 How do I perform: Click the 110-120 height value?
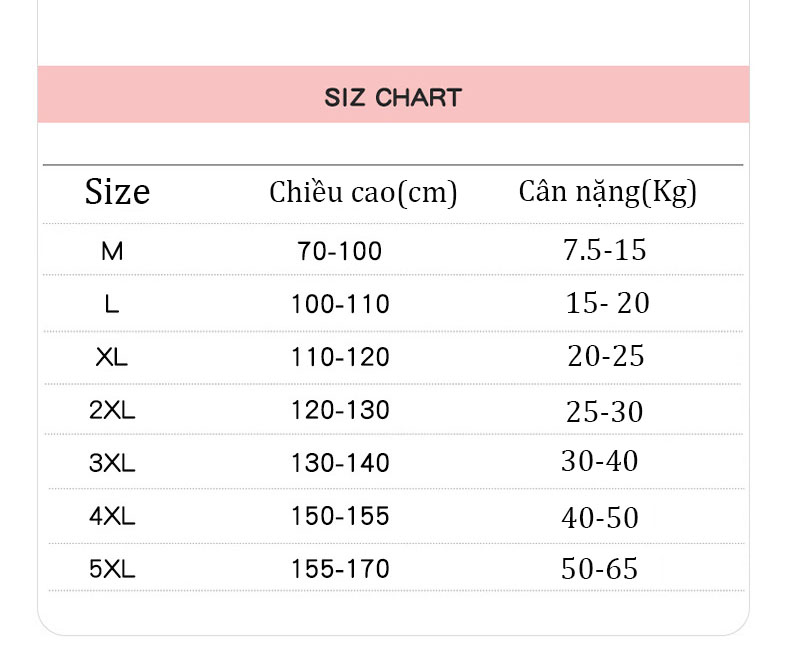[341, 357]
